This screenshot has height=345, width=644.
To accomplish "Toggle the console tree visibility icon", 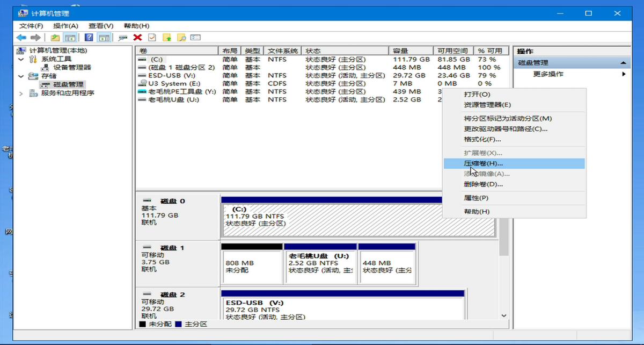I will (70, 37).
